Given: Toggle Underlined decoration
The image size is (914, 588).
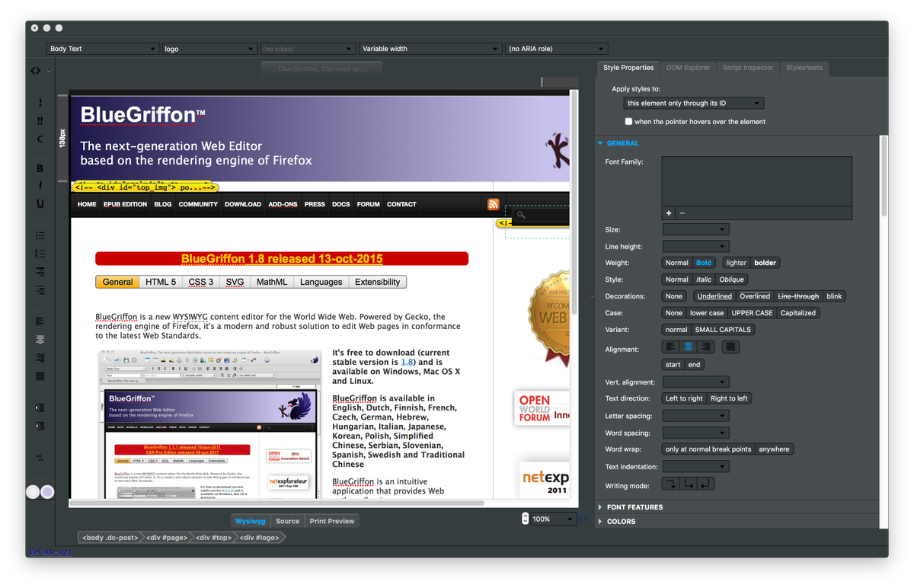Looking at the screenshot, I should 714,296.
